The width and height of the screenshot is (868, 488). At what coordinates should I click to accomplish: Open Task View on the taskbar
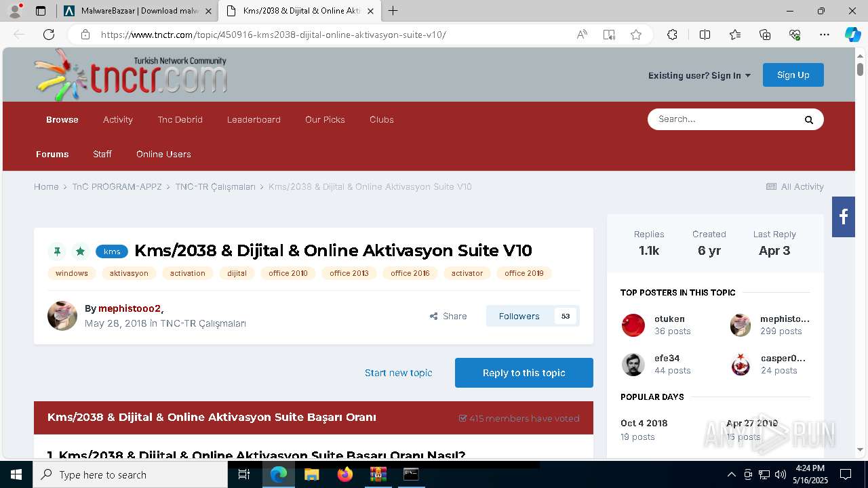(244, 474)
